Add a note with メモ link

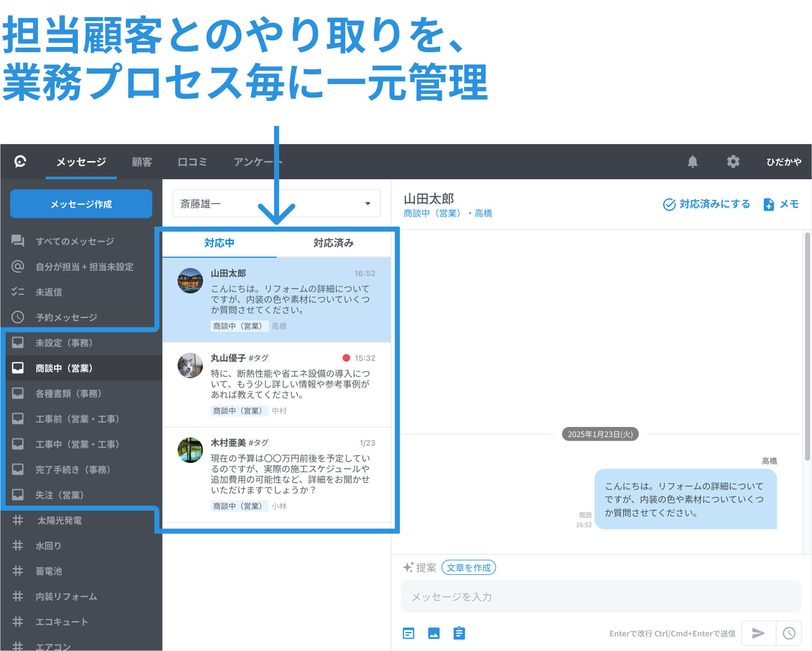pyautogui.click(x=782, y=204)
